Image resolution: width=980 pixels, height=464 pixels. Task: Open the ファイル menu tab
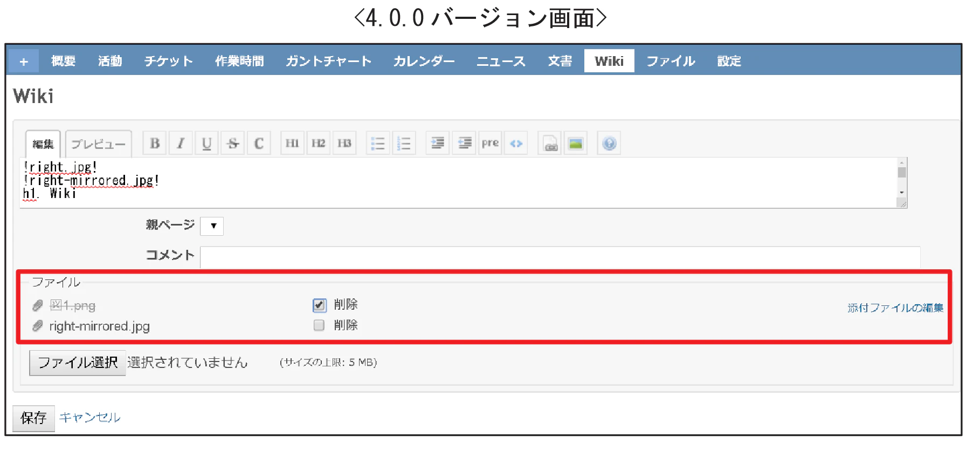(671, 62)
